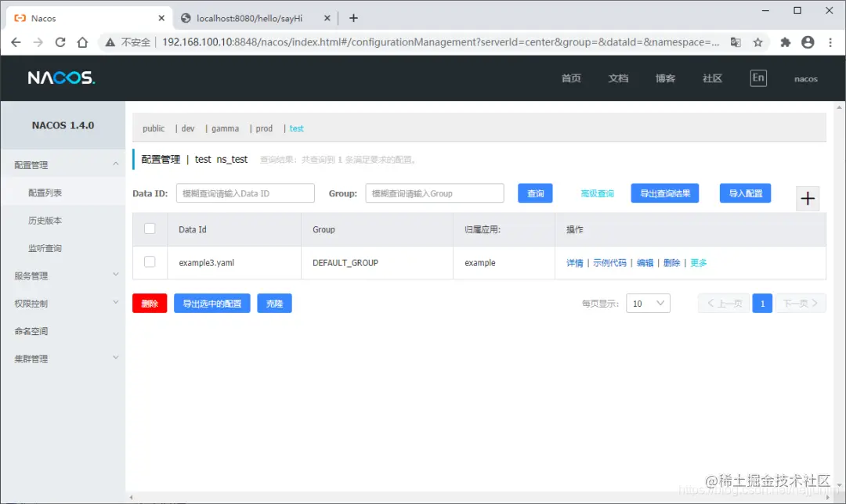The height and width of the screenshot is (504, 846).
Task: Open 高级查询 advanced search
Action: (597, 193)
